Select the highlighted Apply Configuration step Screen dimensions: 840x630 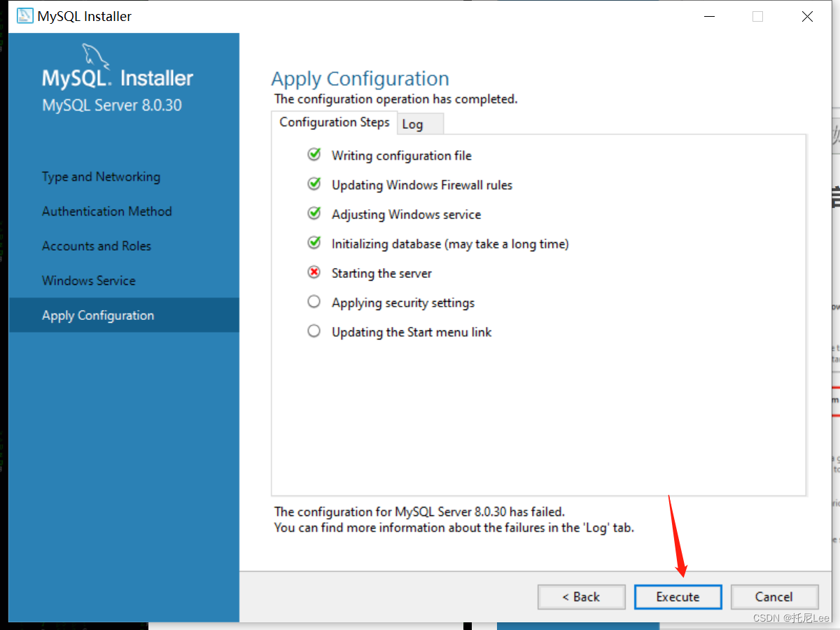[97, 315]
